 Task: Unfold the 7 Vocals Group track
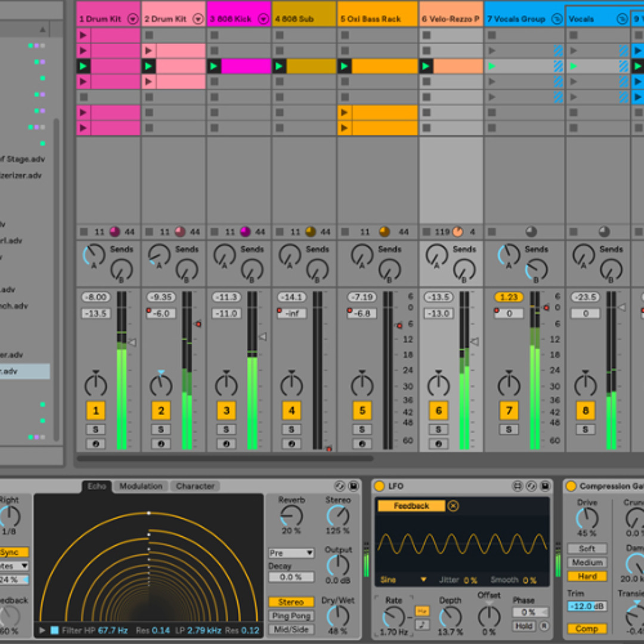(x=556, y=19)
